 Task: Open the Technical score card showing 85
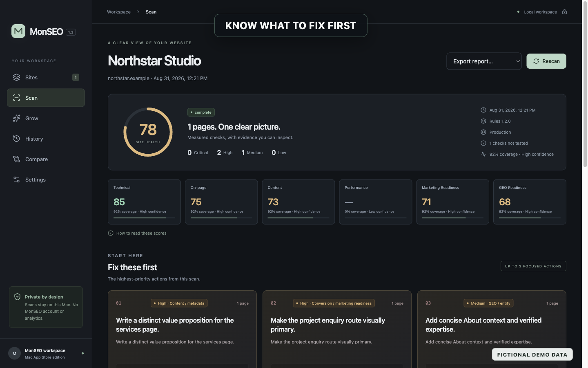tap(144, 202)
